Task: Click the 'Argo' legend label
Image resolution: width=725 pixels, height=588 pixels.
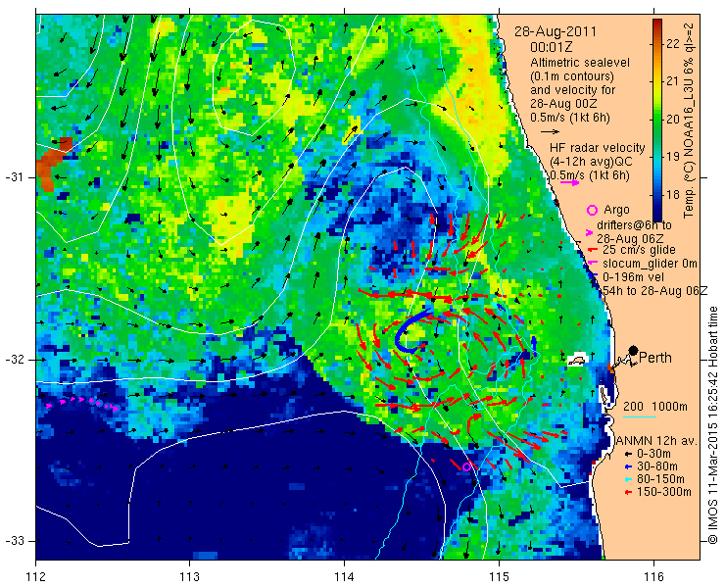Action: [x=616, y=210]
